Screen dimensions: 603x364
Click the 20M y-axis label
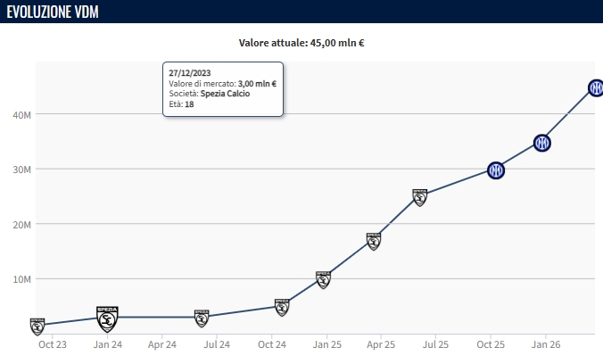tap(21, 224)
